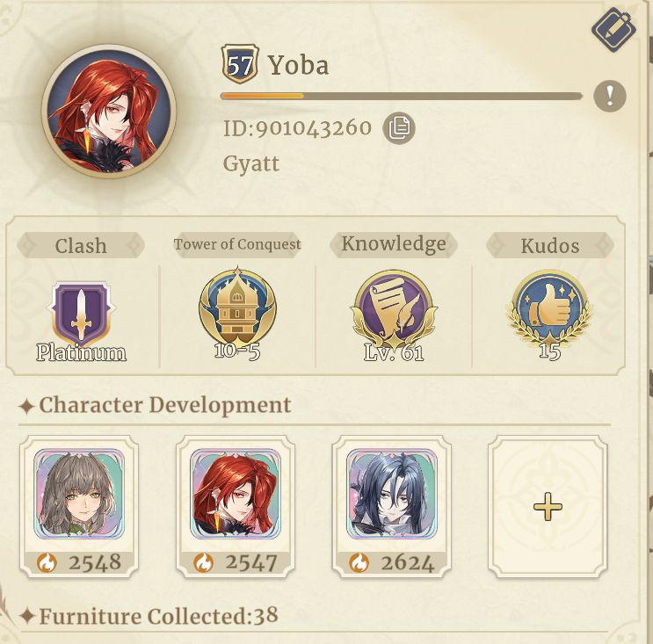
Task: Click the experience progress bar
Action: (402, 96)
